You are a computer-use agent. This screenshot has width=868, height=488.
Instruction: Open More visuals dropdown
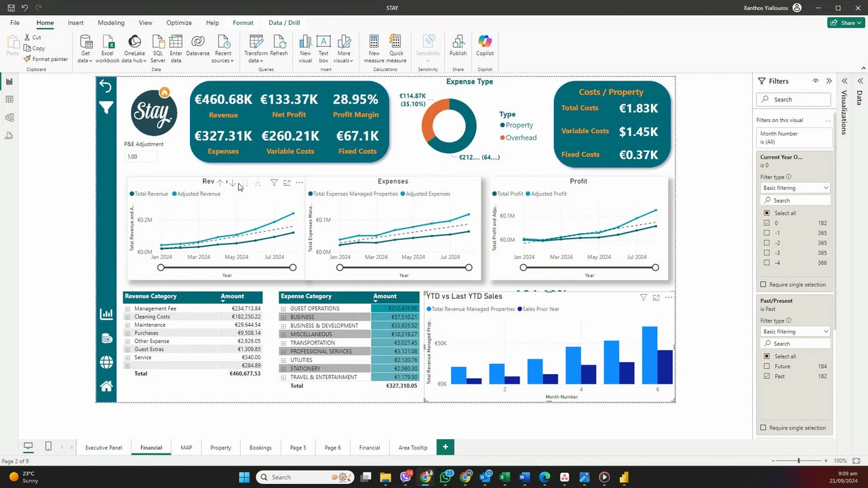(x=344, y=49)
